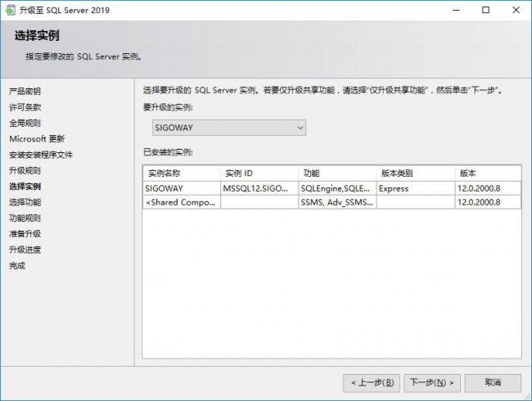Click the SQL Server setup title bar icon

click(x=11, y=10)
